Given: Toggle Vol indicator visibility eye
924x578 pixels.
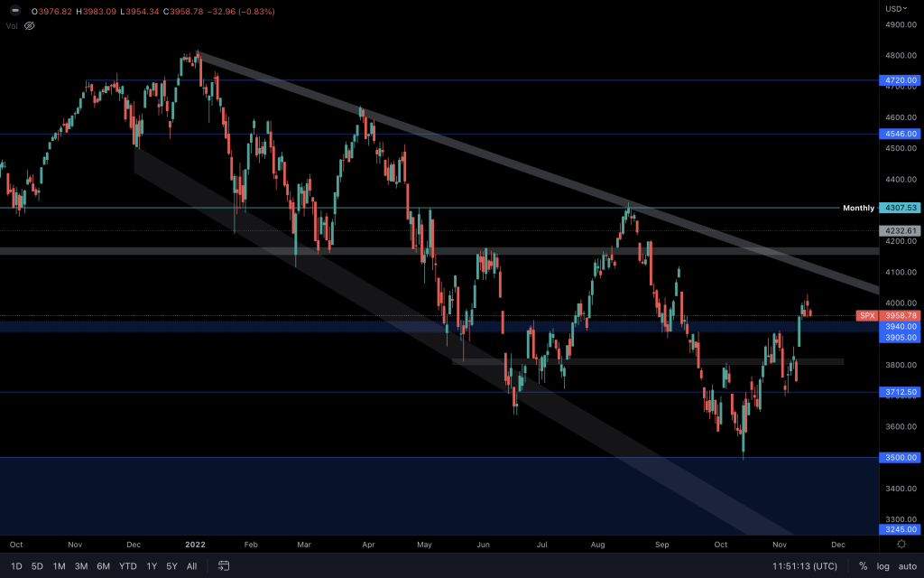Looking at the screenshot, I should [x=29, y=25].
